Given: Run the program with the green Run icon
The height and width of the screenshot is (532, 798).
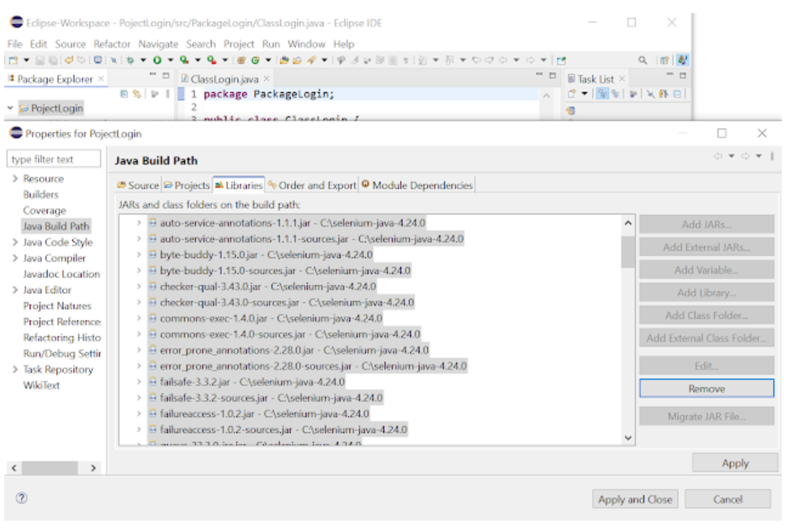Looking at the screenshot, I should (x=157, y=60).
